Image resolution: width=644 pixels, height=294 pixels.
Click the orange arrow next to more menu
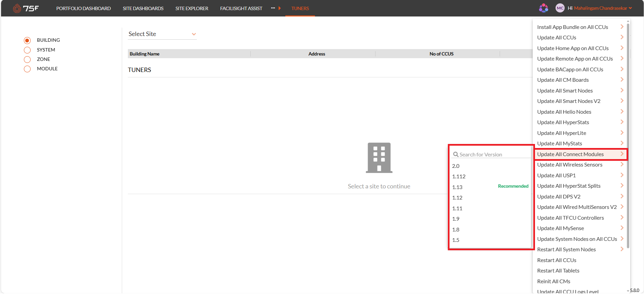pyautogui.click(x=280, y=8)
